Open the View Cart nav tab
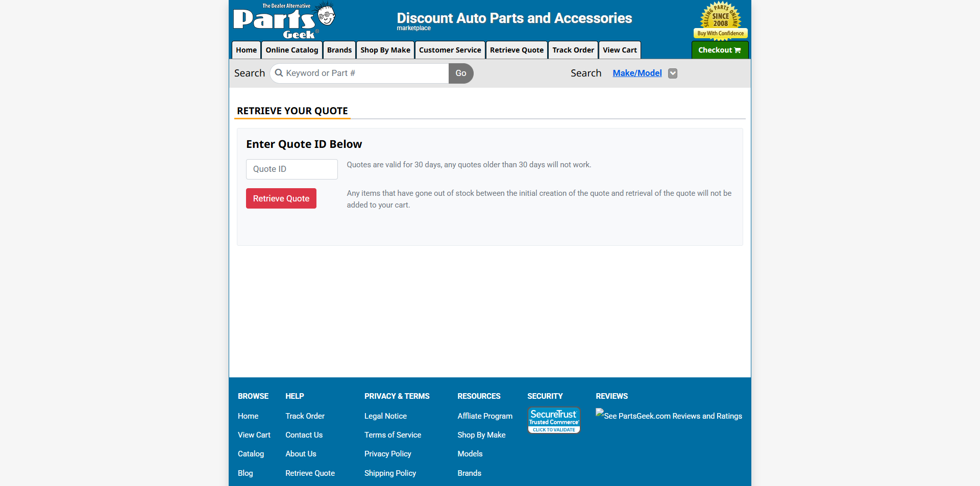This screenshot has height=486, width=980. point(620,50)
